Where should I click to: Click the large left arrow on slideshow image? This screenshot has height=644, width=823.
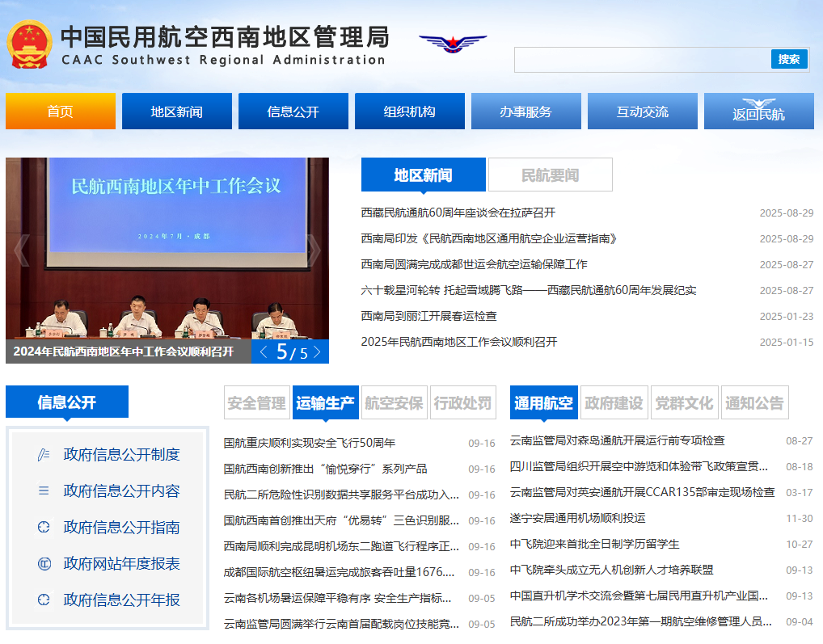[x=21, y=250]
